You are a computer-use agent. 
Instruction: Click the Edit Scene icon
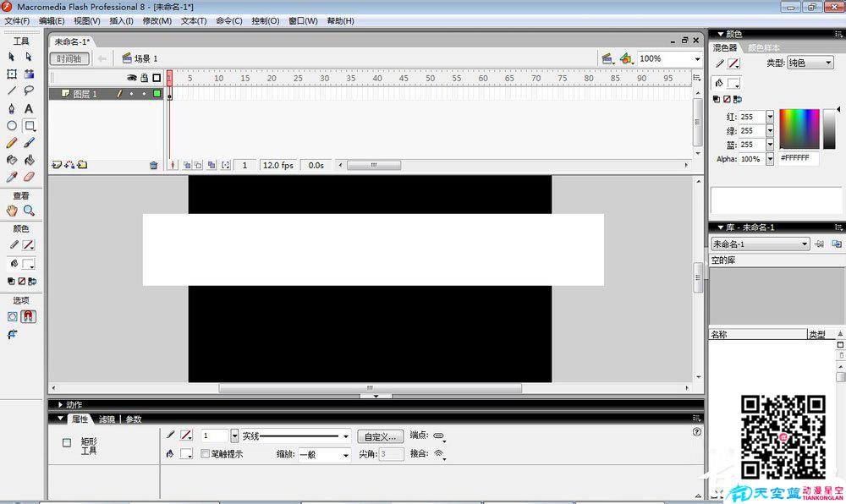click(x=607, y=58)
